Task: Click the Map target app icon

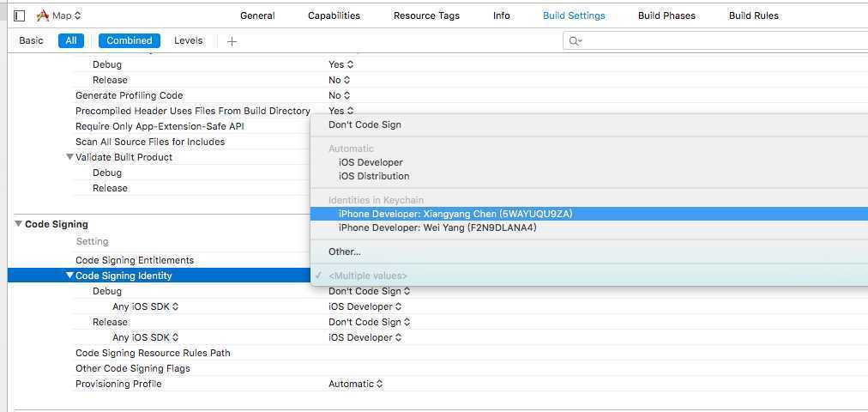Action: pos(43,15)
